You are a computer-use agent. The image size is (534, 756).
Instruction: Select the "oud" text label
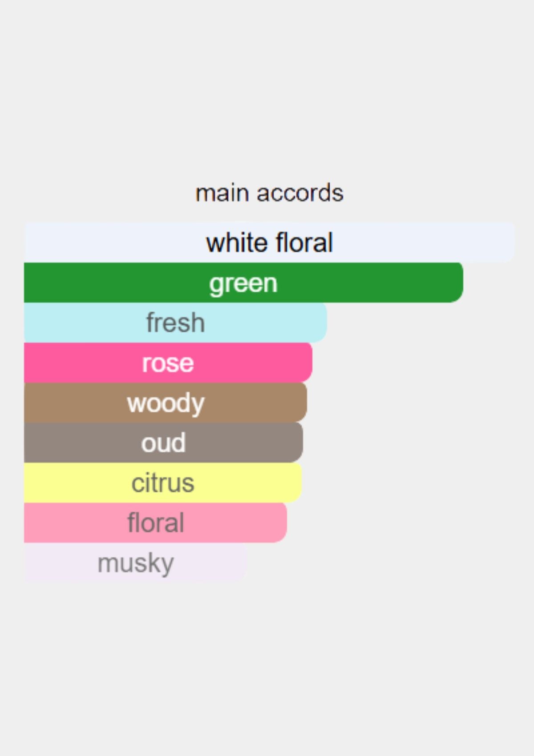tap(163, 443)
